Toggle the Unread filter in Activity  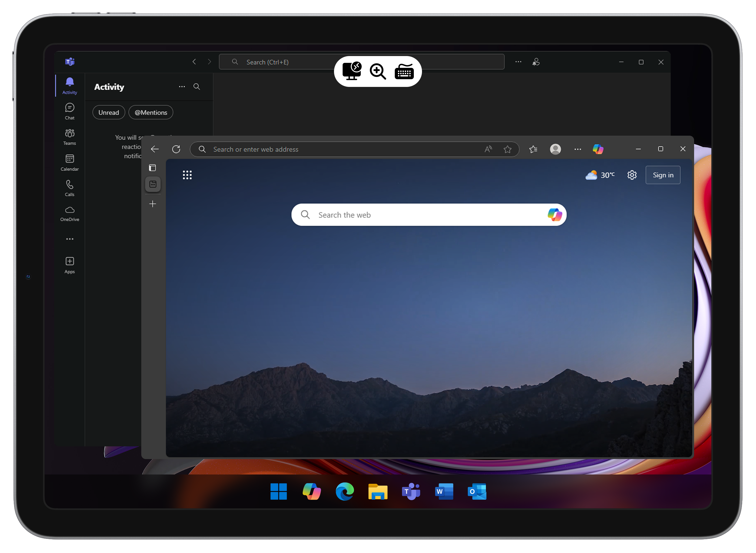click(109, 113)
